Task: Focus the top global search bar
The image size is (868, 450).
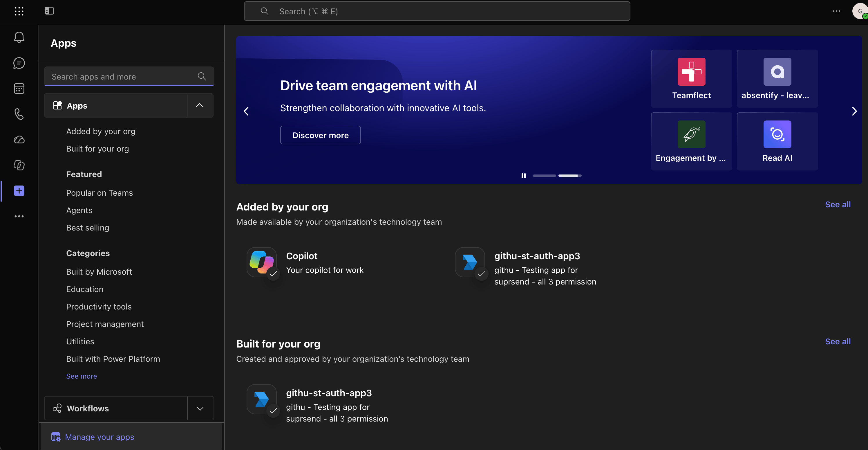Action: 437,11
